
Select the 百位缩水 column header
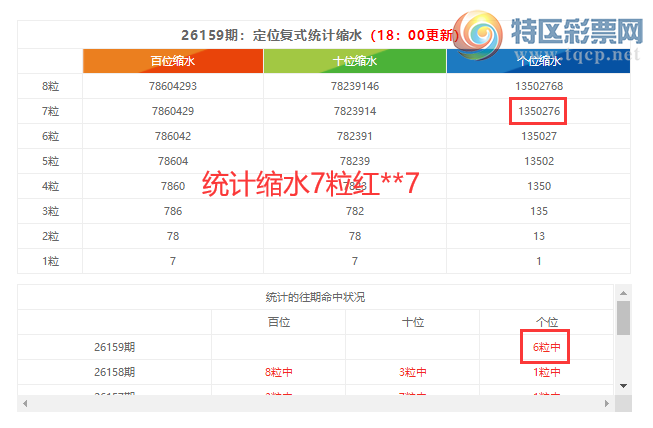click(x=173, y=61)
